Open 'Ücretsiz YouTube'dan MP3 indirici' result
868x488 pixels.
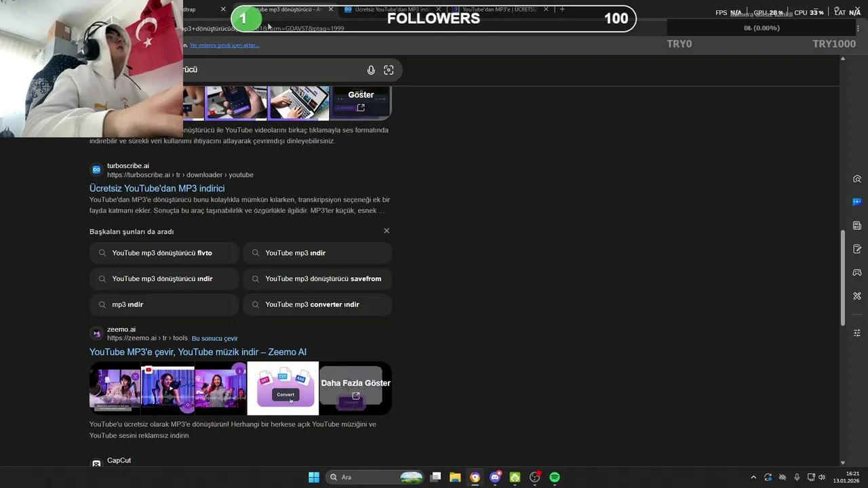pos(157,188)
